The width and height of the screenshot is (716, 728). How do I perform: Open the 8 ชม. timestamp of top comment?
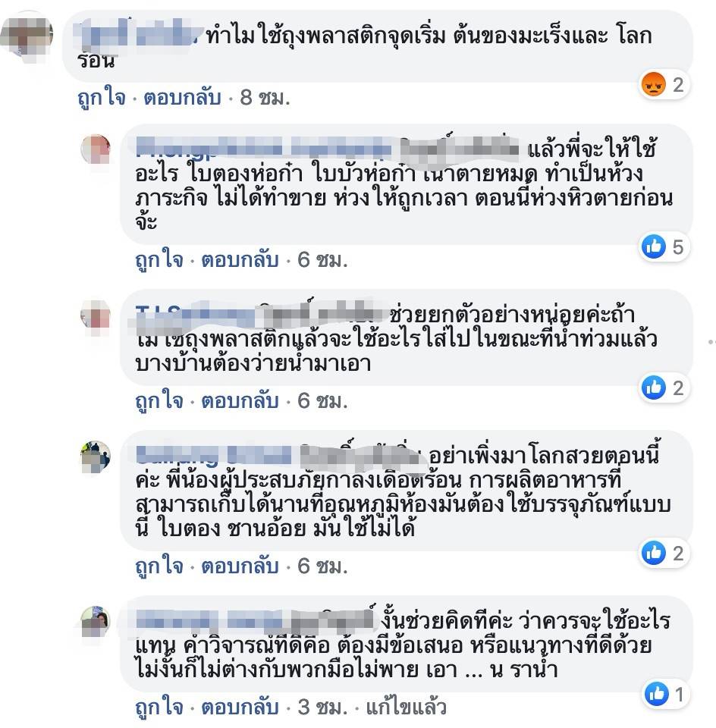265,98
